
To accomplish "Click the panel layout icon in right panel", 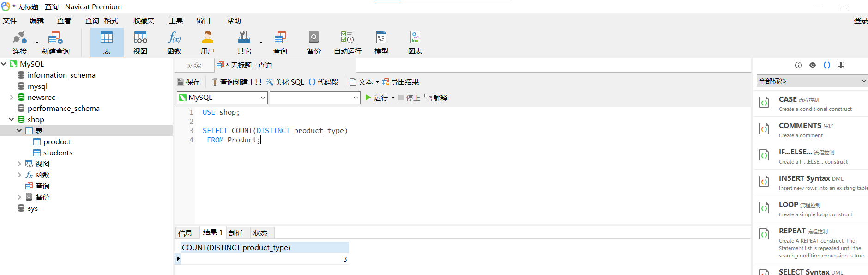I will [841, 65].
